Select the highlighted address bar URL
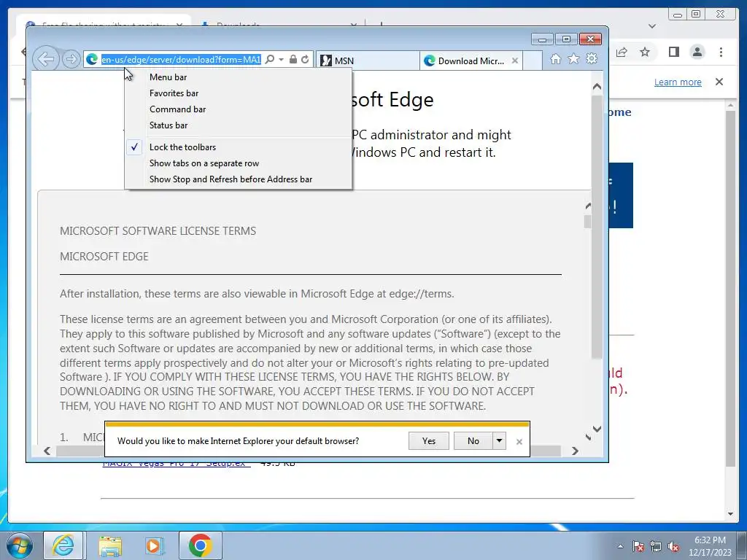This screenshot has width=747, height=560. [x=181, y=60]
